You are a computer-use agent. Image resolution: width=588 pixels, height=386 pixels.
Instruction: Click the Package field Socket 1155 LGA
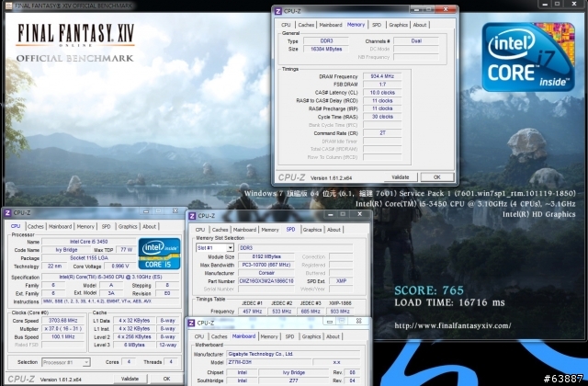coord(89,258)
